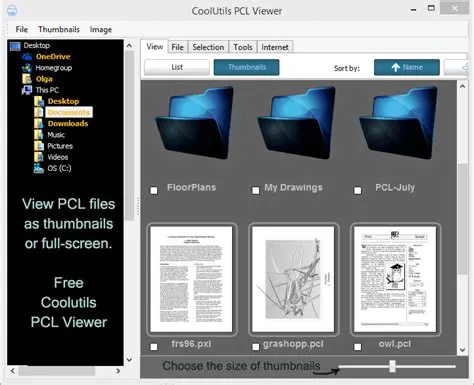The image size is (474, 385).
Task: Open the Image menu
Action: tap(101, 30)
